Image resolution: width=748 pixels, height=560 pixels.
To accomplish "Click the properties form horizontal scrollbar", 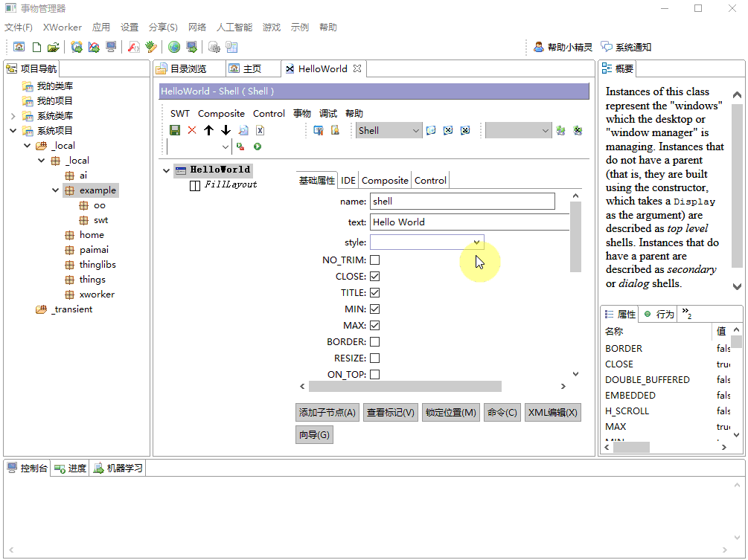I will pyautogui.click(x=405, y=386).
